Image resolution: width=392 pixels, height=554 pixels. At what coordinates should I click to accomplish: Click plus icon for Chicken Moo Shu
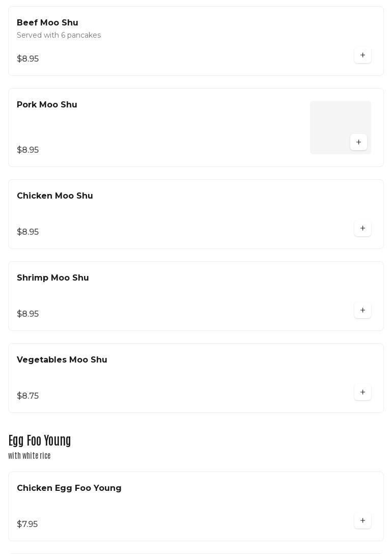pos(362,228)
